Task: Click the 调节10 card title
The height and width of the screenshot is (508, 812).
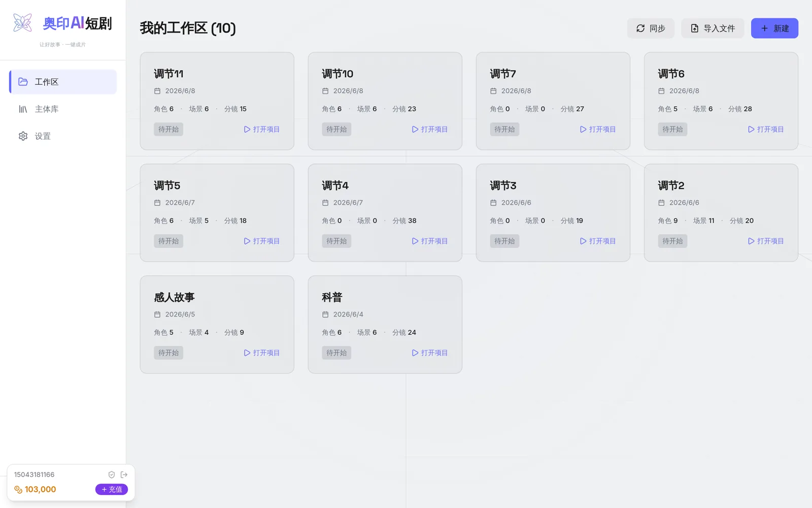Action: pos(337,74)
